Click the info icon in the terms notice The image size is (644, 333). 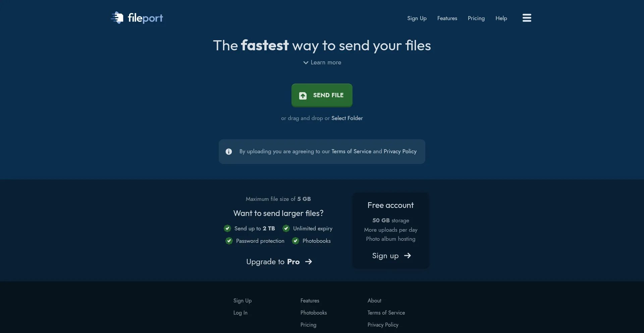pyautogui.click(x=229, y=152)
